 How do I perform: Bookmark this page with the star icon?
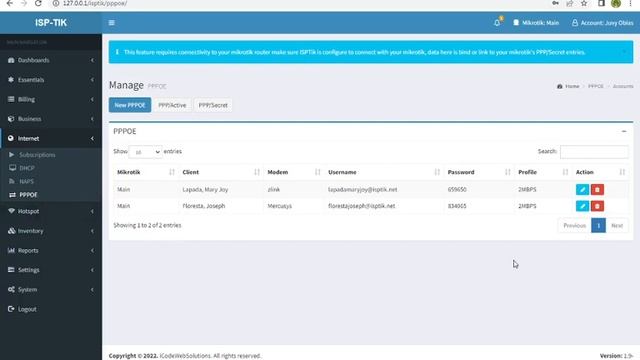[x=584, y=3]
